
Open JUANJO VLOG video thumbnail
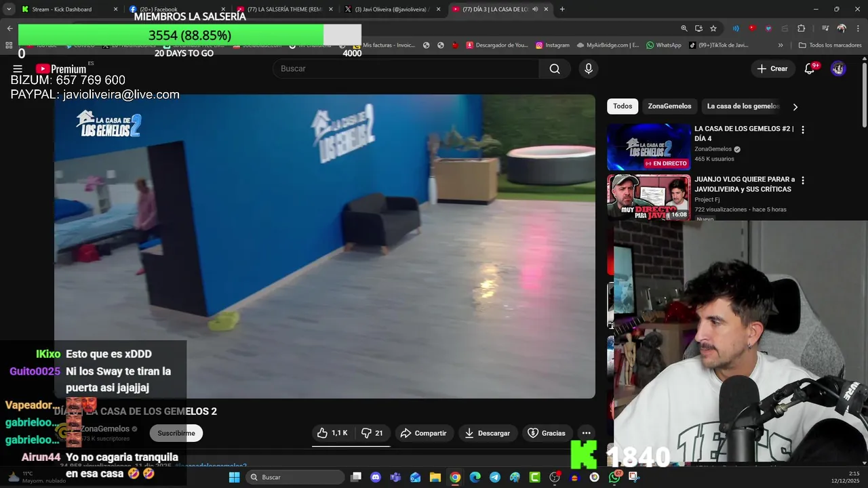[649, 197]
